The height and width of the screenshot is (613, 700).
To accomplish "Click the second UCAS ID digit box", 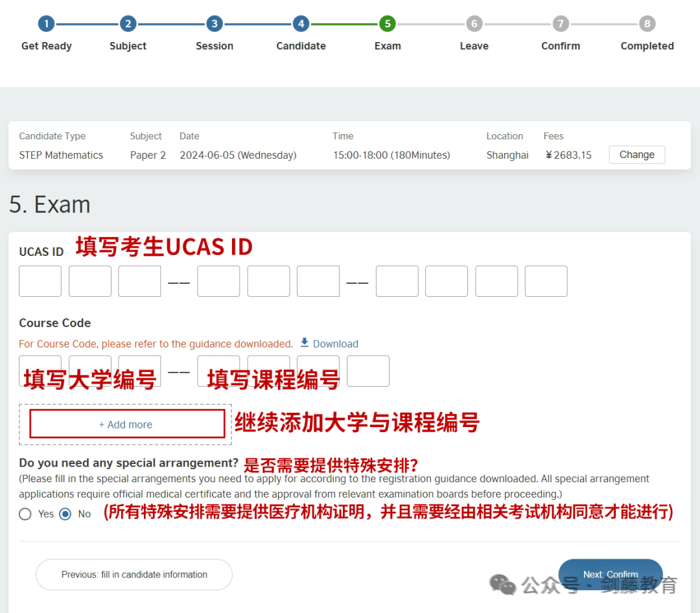I will pyautogui.click(x=90, y=281).
